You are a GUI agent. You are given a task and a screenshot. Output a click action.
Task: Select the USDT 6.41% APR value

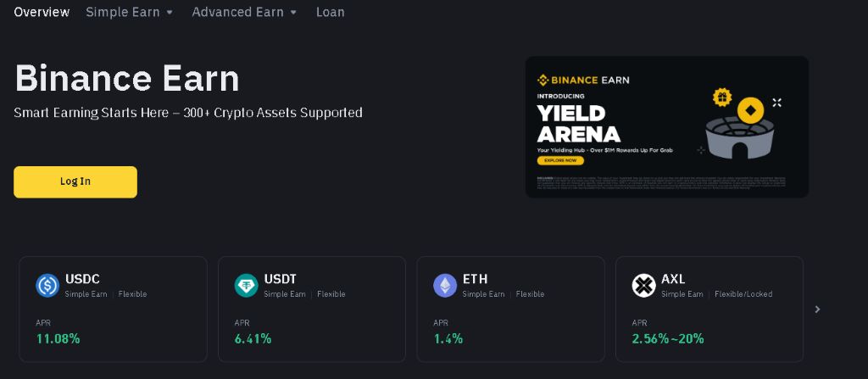pyautogui.click(x=253, y=339)
